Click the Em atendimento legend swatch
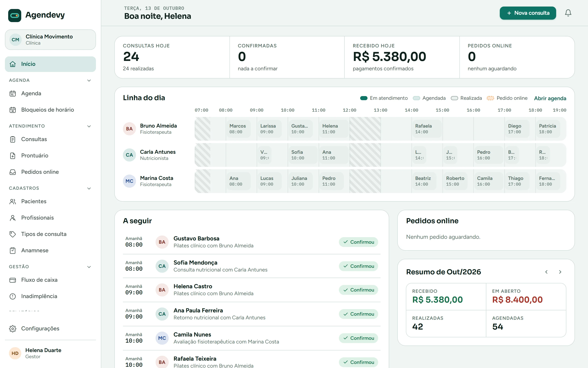The image size is (588, 368). [x=364, y=98]
